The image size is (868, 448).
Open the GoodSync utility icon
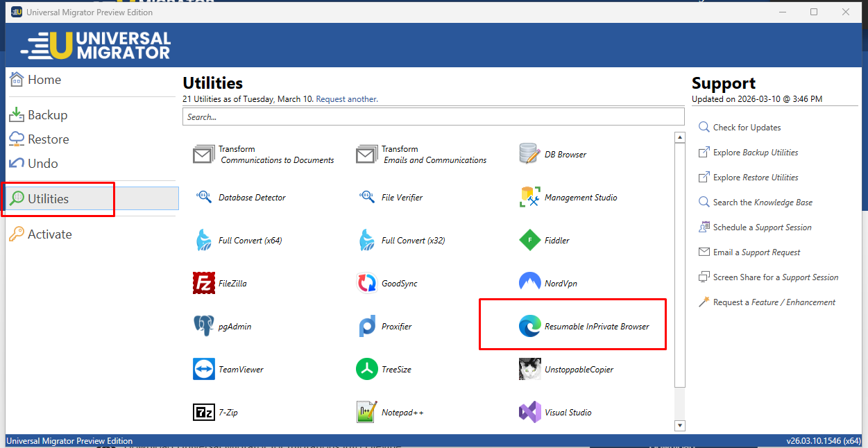(367, 284)
